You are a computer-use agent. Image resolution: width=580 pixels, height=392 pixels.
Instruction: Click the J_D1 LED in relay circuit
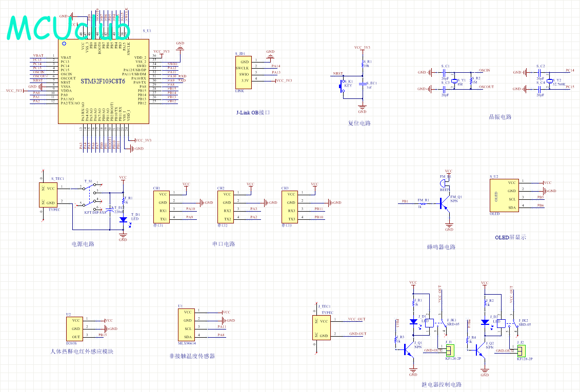click(413, 322)
